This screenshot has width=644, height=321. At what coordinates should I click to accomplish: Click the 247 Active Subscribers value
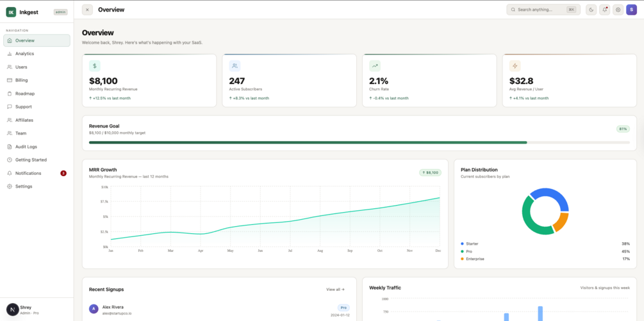click(237, 81)
